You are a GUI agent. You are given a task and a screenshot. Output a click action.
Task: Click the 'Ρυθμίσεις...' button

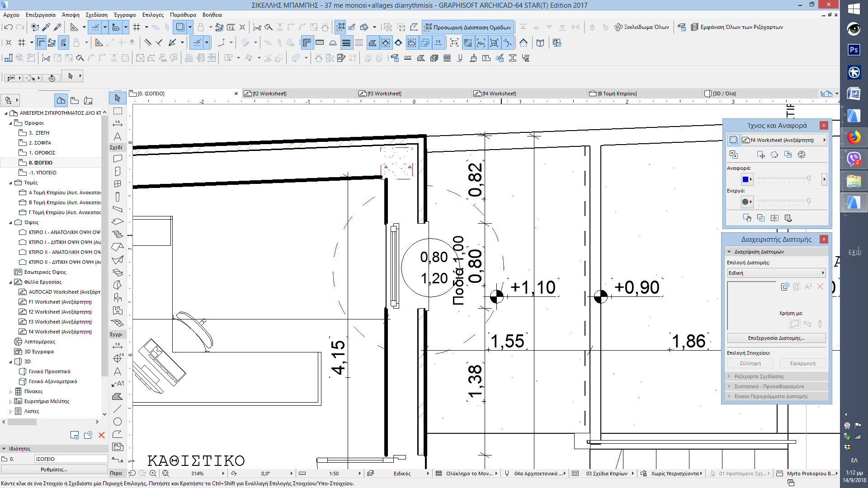[54, 469]
